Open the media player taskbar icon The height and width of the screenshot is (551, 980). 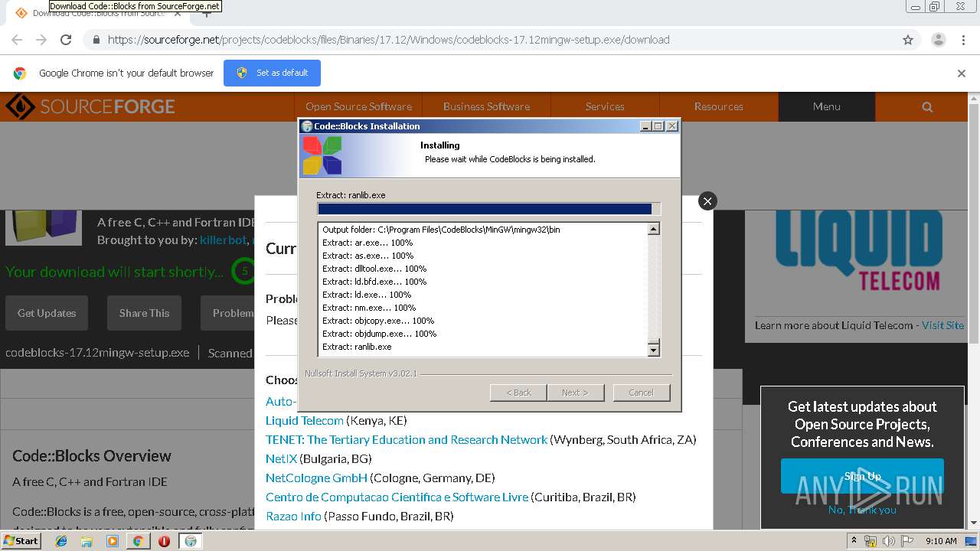pos(113,541)
